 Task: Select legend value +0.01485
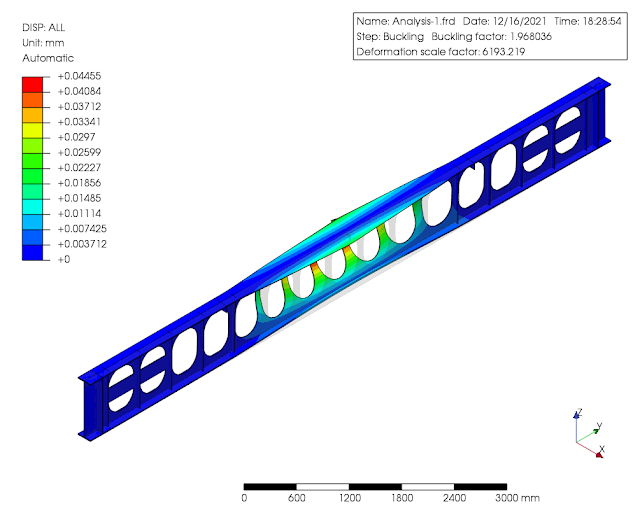[79, 198]
